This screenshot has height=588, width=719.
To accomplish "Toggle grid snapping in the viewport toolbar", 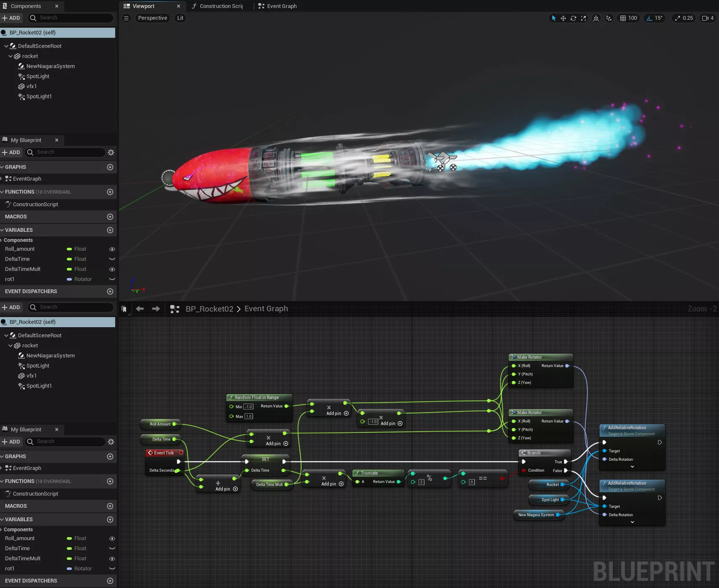I will tap(623, 18).
